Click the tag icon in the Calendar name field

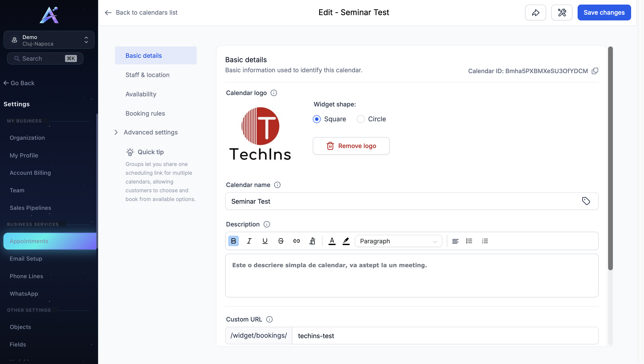coord(586,201)
